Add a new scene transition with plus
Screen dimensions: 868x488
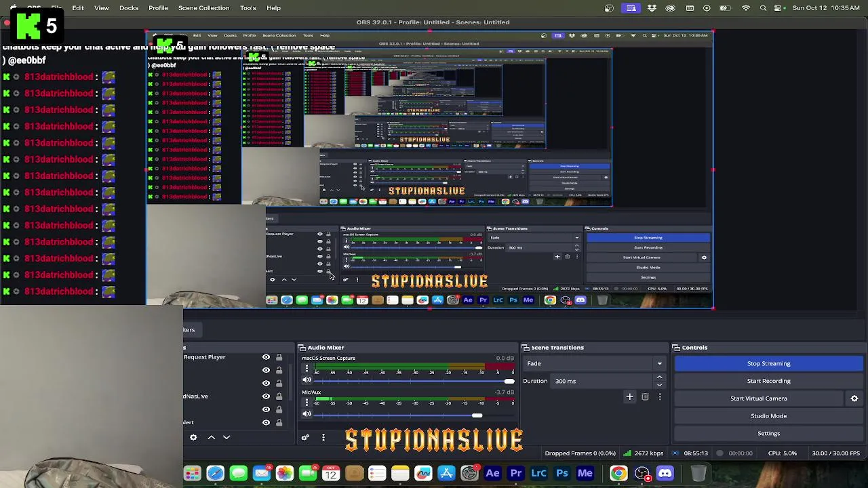[x=629, y=396]
